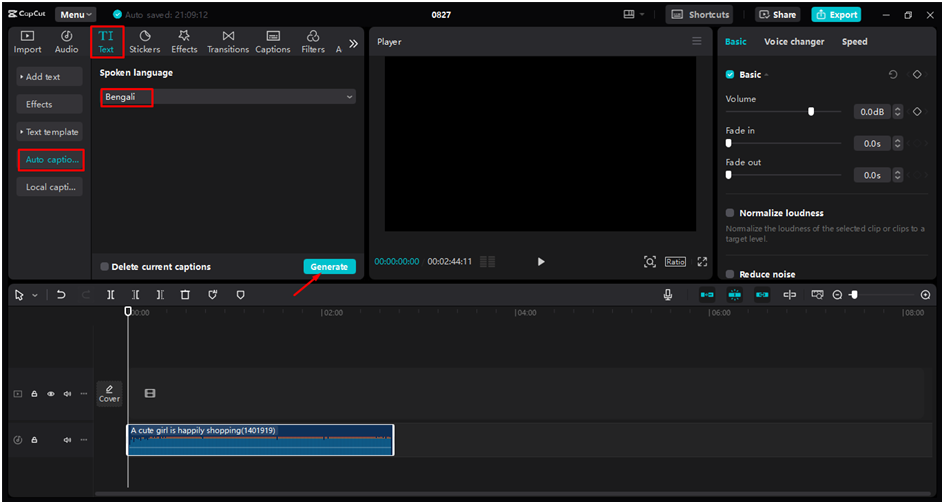Switch to the Stickers tab
This screenshot has width=944, height=504.
click(x=144, y=42)
